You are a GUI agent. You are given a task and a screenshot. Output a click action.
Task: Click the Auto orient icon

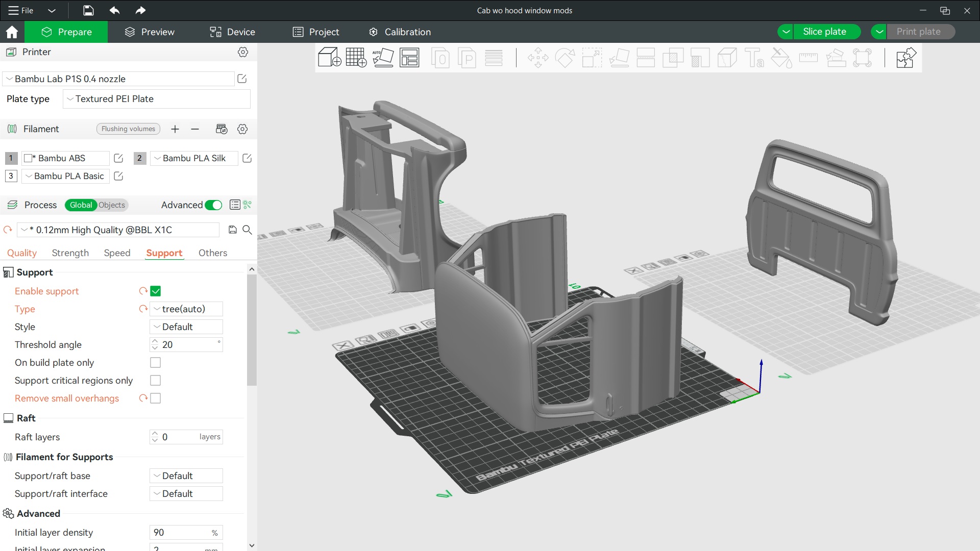click(x=383, y=58)
